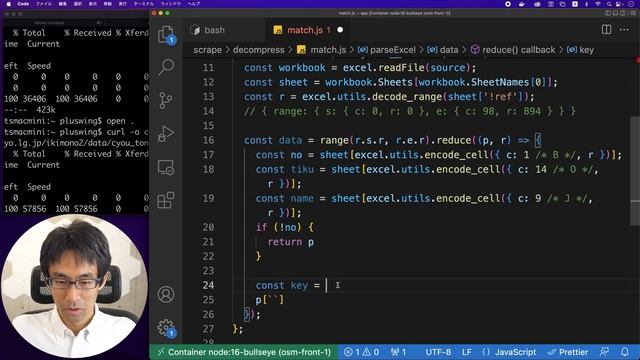Screen dimensions: 640x360
Task: Click line number 16 in gutter
Action: tap(208, 140)
